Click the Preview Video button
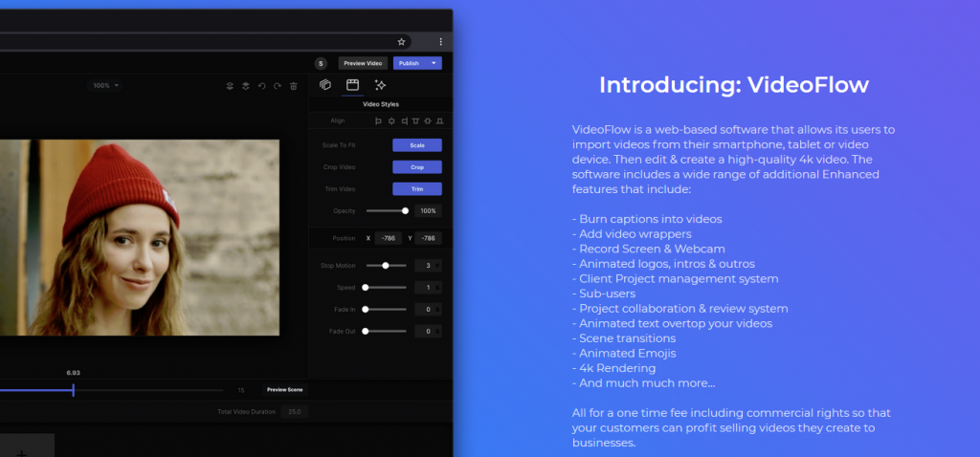 (x=363, y=63)
